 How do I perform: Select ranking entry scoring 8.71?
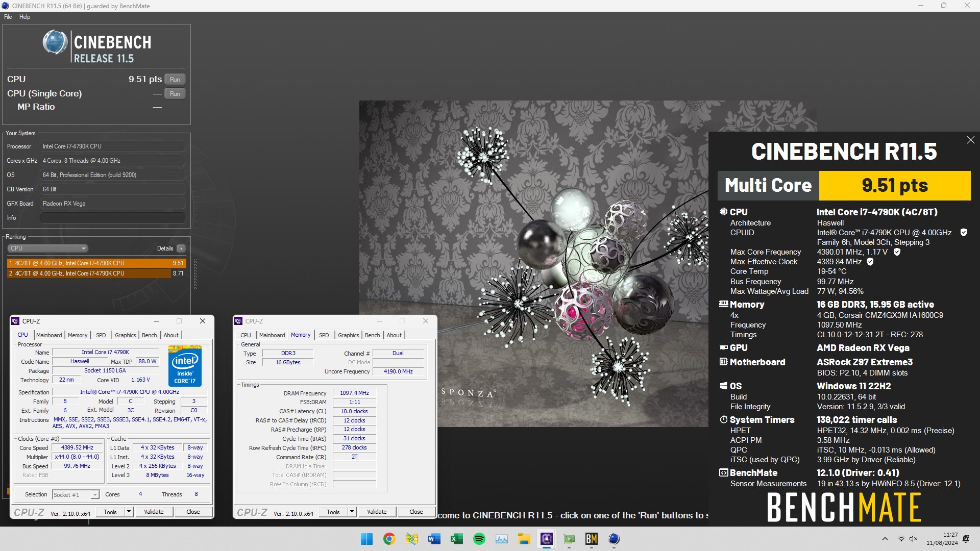click(96, 273)
